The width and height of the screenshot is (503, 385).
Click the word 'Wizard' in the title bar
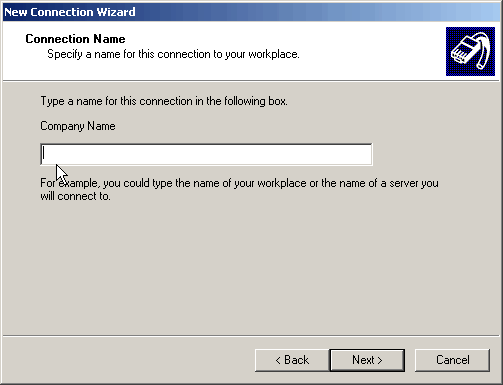pyautogui.click(x=116, y=12)
